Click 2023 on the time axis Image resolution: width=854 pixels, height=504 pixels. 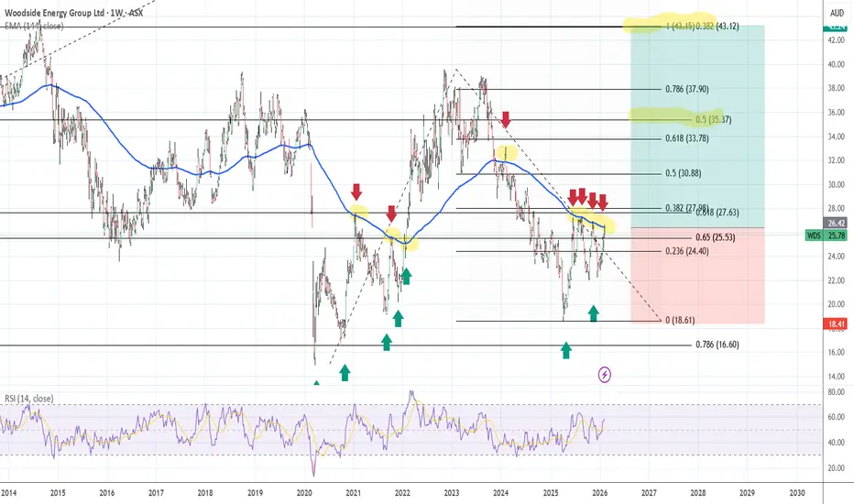click(x=452, y=493)
